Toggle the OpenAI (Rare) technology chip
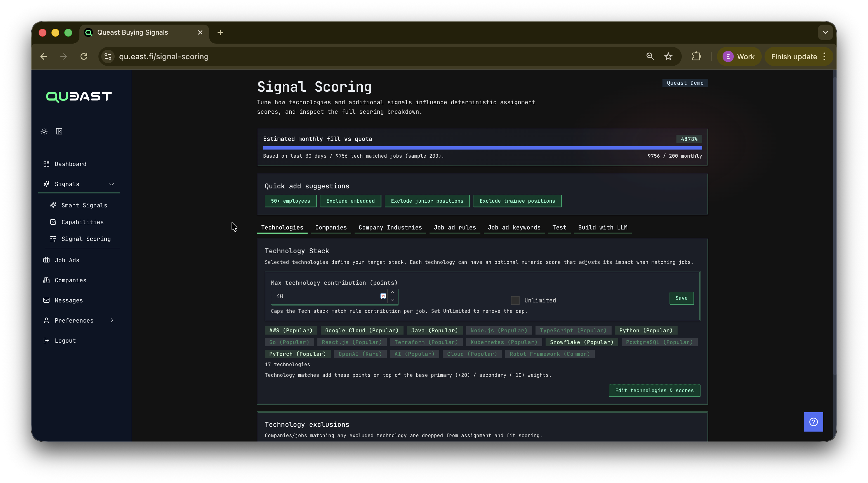Image resolution: width=868 pixels, height=483 pixels. (x=360, y=354)
